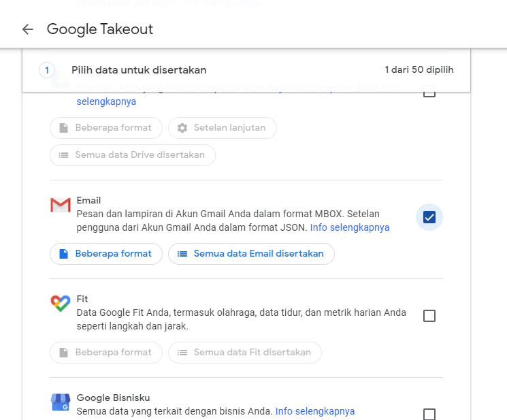Click the Fit section title

82,299
